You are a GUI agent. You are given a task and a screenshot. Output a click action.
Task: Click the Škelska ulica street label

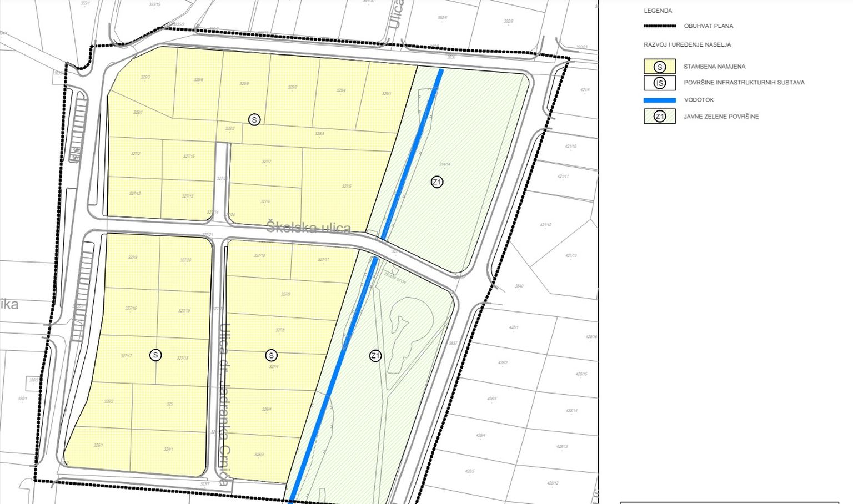[308, 227]
